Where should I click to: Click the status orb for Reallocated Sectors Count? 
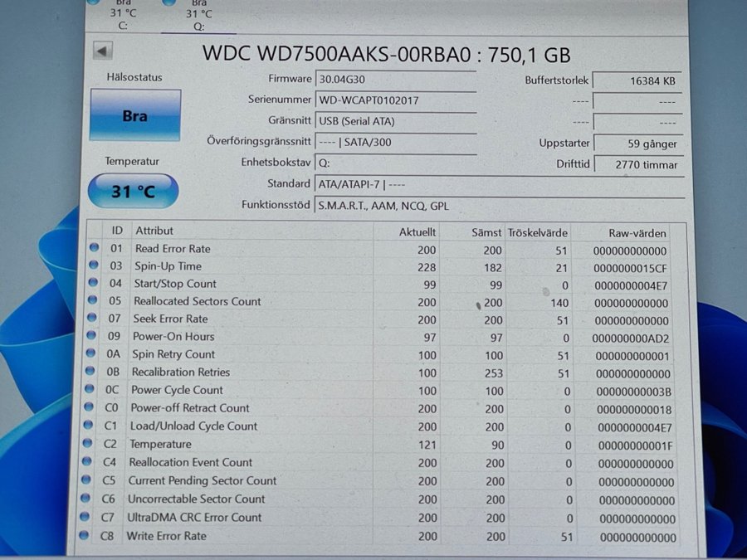pyautogui.click(x=93, y=301)
